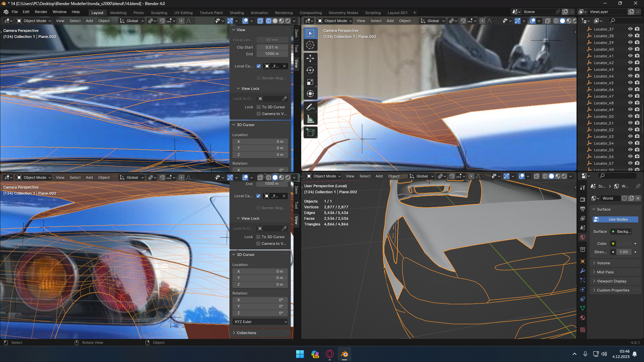Click the Backg... surface shader button
644x362 pixels.
pyautogui.click(x=621, y=231)
